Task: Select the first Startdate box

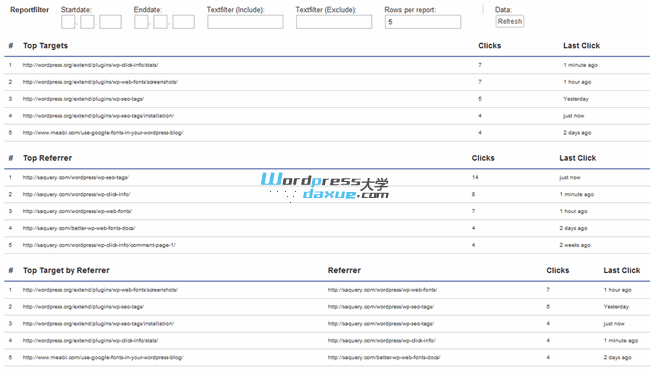Action: [68, 22]
